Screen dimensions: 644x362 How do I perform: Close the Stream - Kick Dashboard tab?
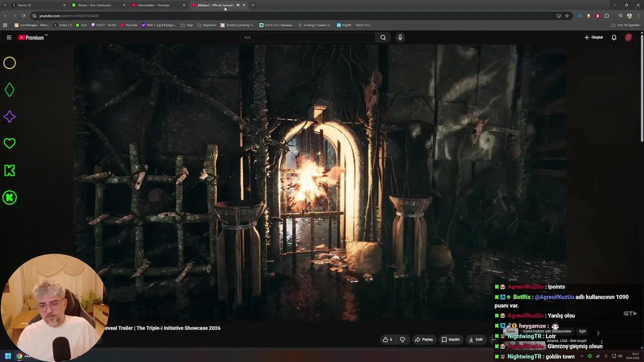tap(124, 5)
